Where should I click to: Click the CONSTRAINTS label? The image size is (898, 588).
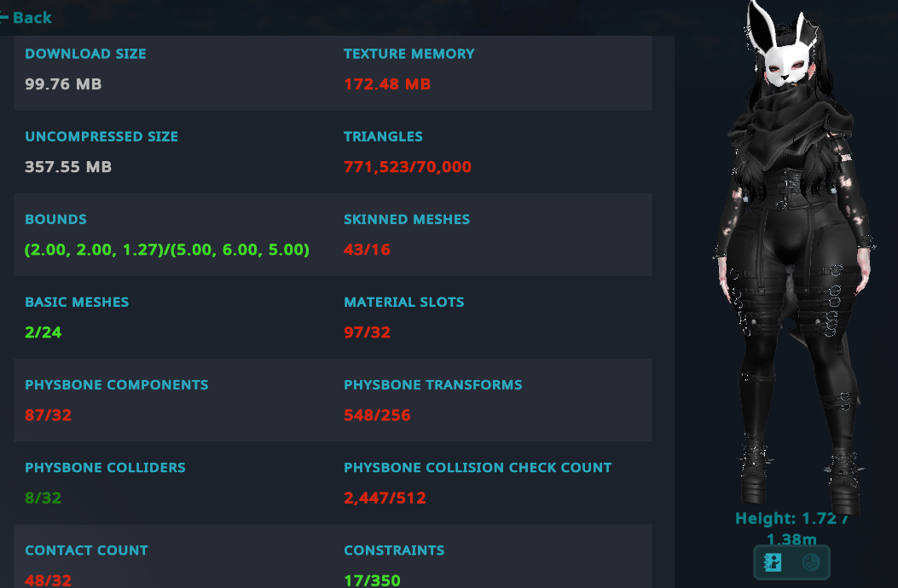pos(394,551)
